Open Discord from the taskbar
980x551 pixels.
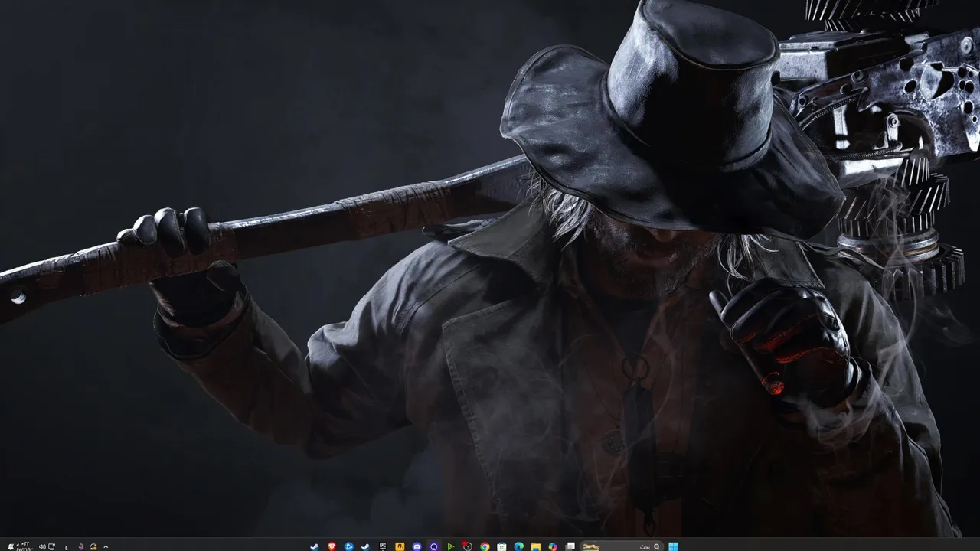click(x=417, y=546)
